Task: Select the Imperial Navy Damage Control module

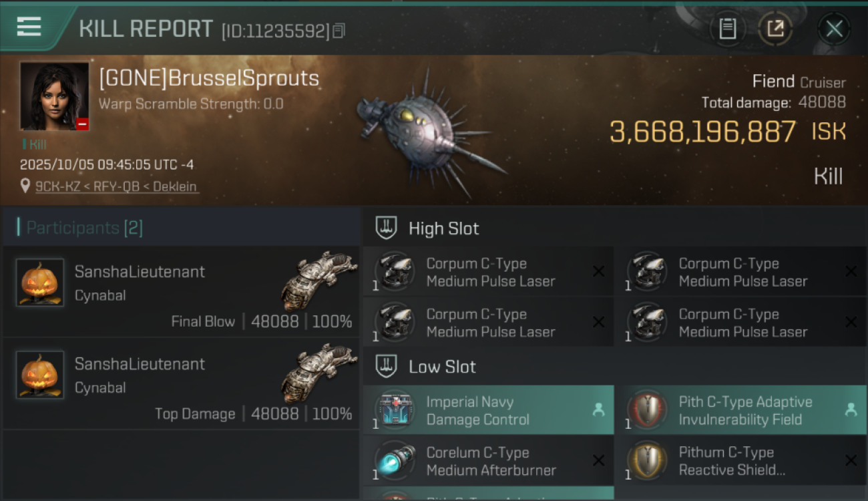Action: pos(488,411)
